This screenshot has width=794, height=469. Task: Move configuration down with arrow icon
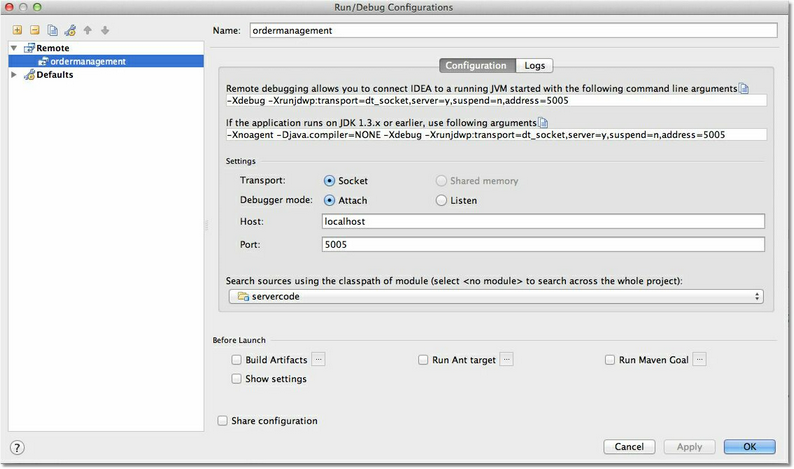pyautogui.click(x=105, y=30)
